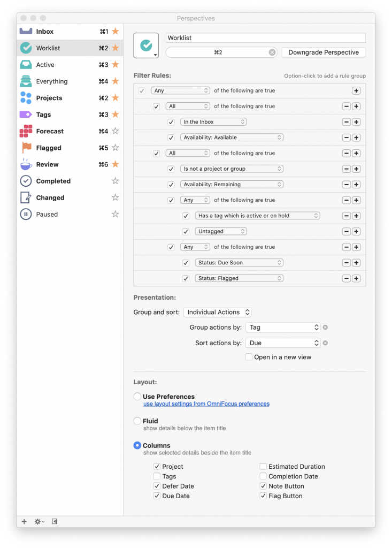Image resolution: width=392 pixels, height=548 pixels.
Task: Click the Downgrade Perspective button
Action: (x=324, y=52)
